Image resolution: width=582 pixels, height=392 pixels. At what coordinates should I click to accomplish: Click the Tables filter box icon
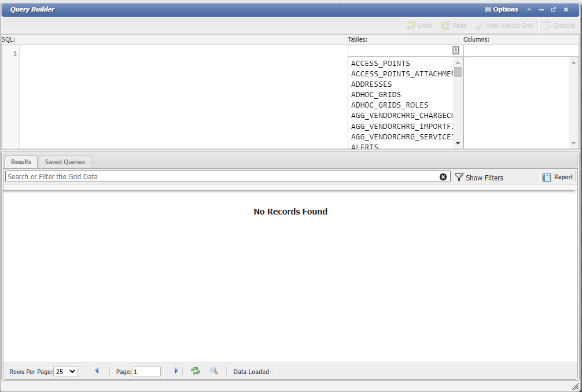(456, 51)
